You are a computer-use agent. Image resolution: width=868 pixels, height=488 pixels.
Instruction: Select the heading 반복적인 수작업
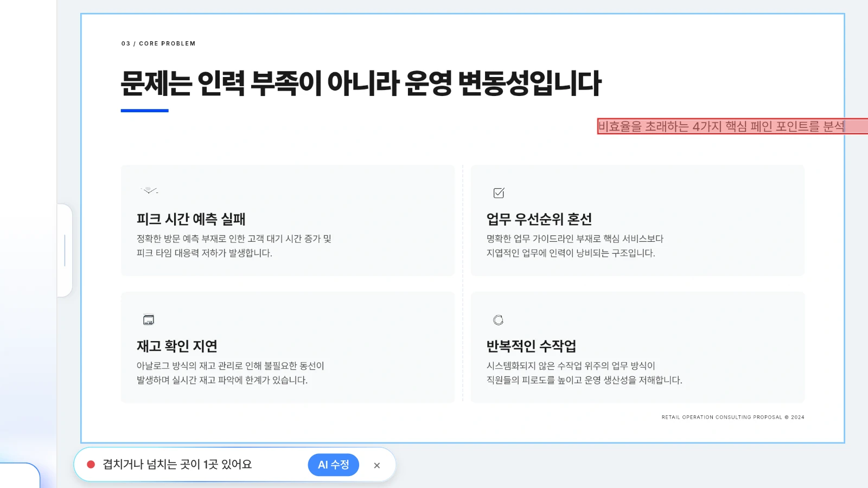pos(531,346)
